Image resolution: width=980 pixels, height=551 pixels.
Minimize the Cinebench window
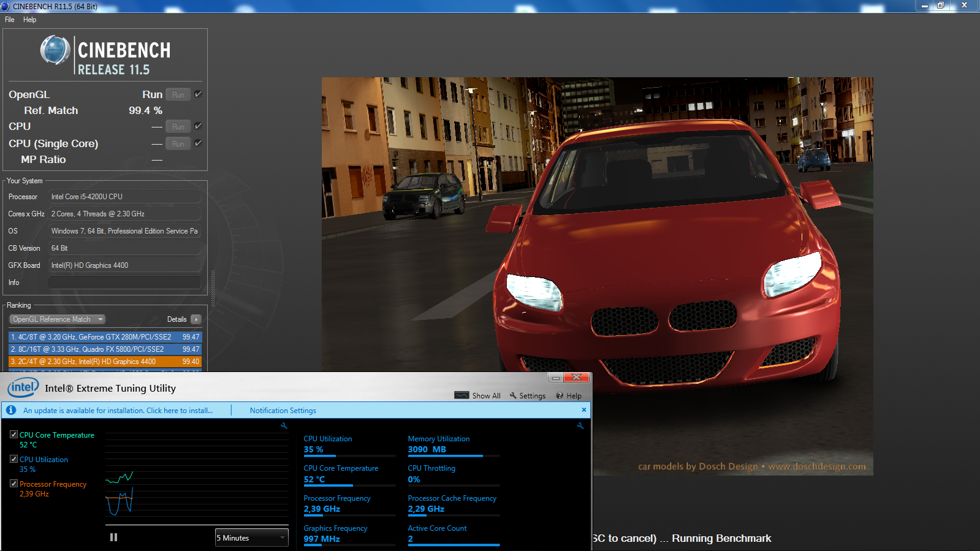click(x=925, y=6)
